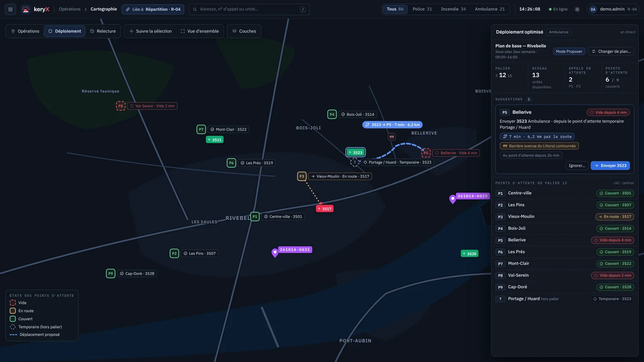
Task: Select the red unit marker 3517
Action: [x=325, y=209]
